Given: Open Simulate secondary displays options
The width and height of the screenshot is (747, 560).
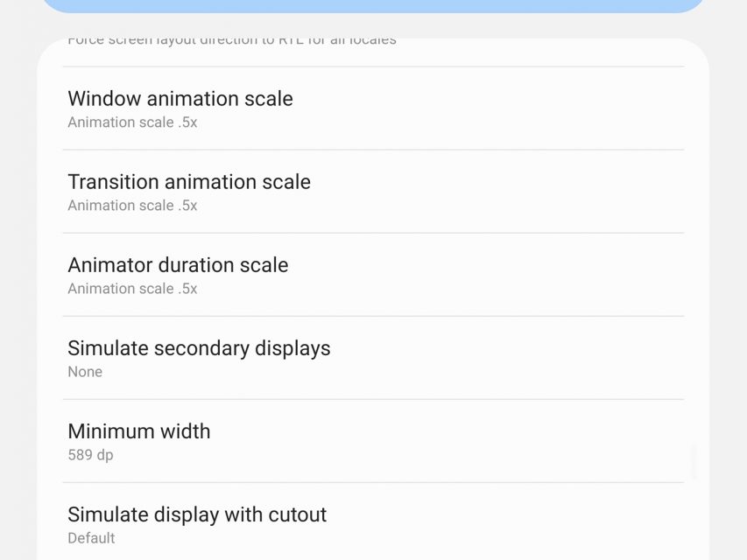Looking at the screenshot, I should [199, 348].
